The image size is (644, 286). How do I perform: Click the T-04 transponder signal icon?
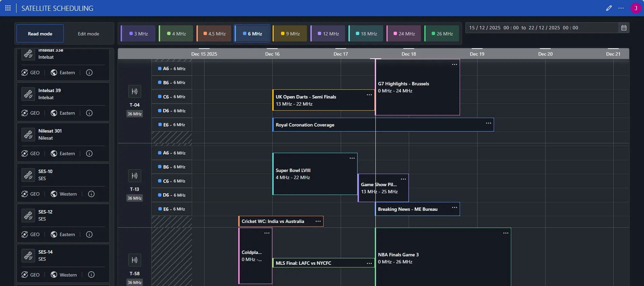(134, 91)
